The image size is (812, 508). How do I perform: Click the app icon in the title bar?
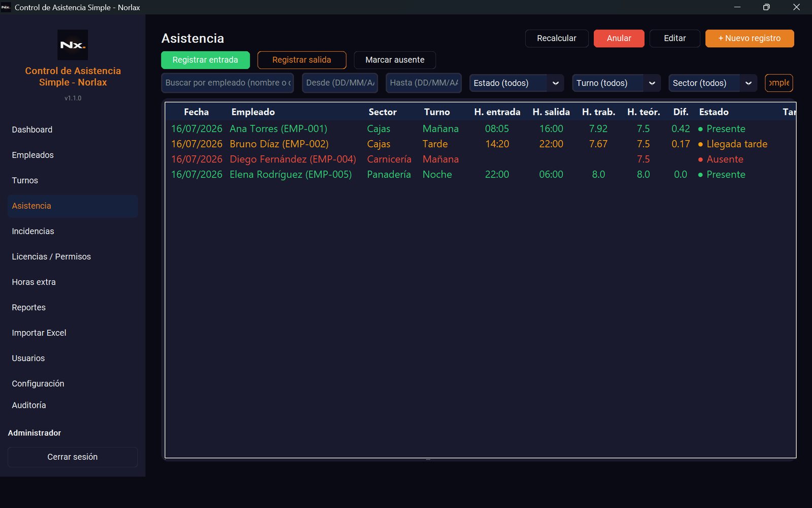(x=6, y=7)
